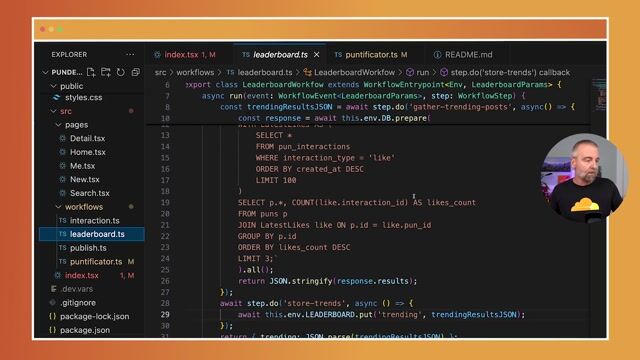Switch to the puntificator.ts tab
This screenshot has height=360, width=640.
coord(371,55)
